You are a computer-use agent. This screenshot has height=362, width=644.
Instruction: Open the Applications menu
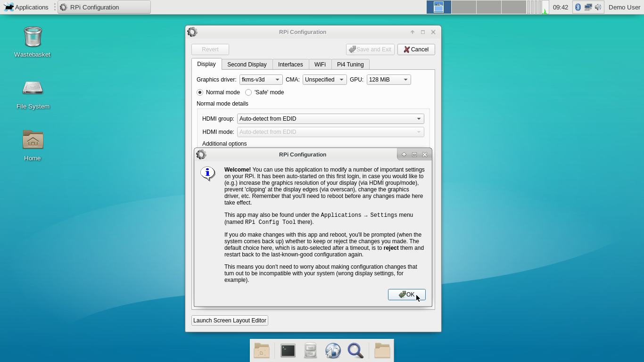click(x=26, y=7)
